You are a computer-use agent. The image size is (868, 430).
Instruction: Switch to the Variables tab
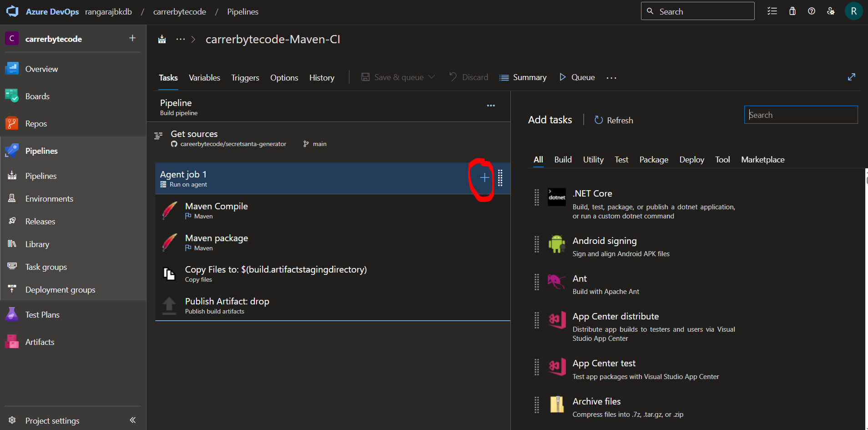pos(204,77)
